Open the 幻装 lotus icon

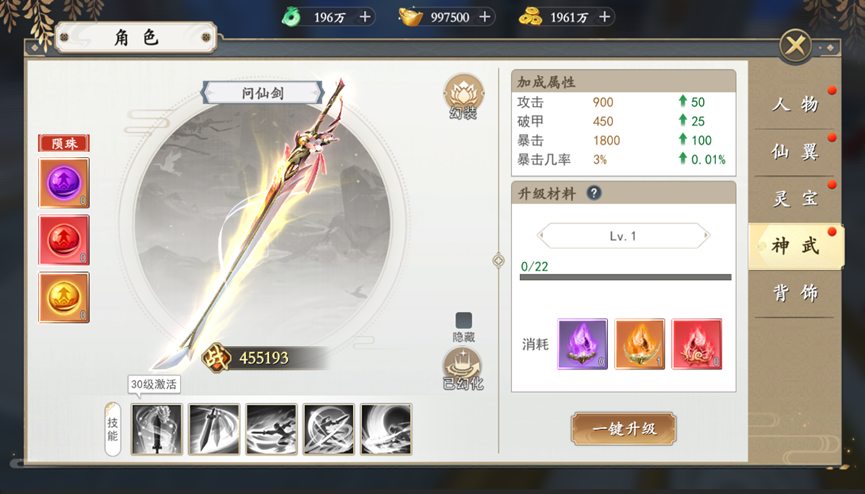[x=464, y=96]
